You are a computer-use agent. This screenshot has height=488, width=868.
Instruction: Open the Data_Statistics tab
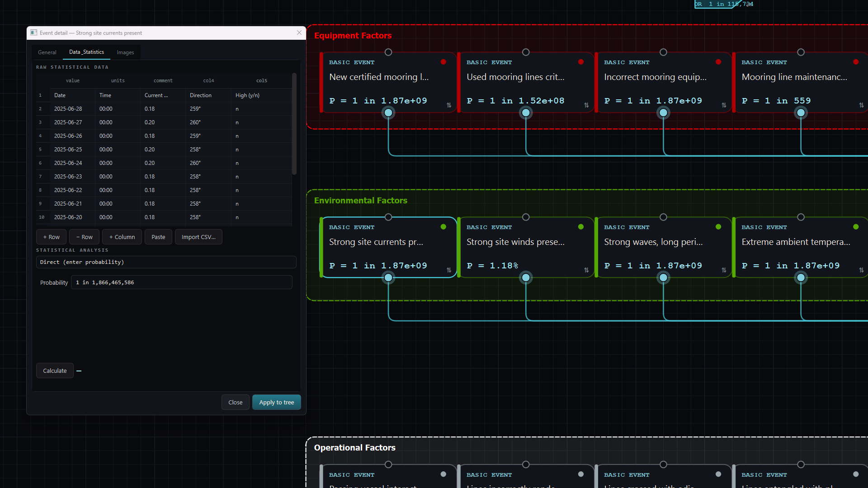[x=86, y=52]
